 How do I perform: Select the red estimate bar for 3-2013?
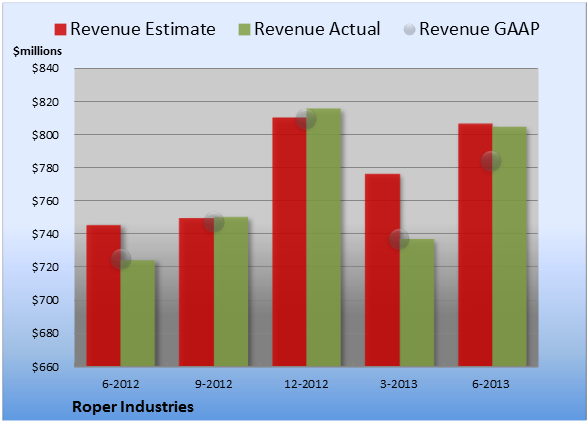point(382,270)
